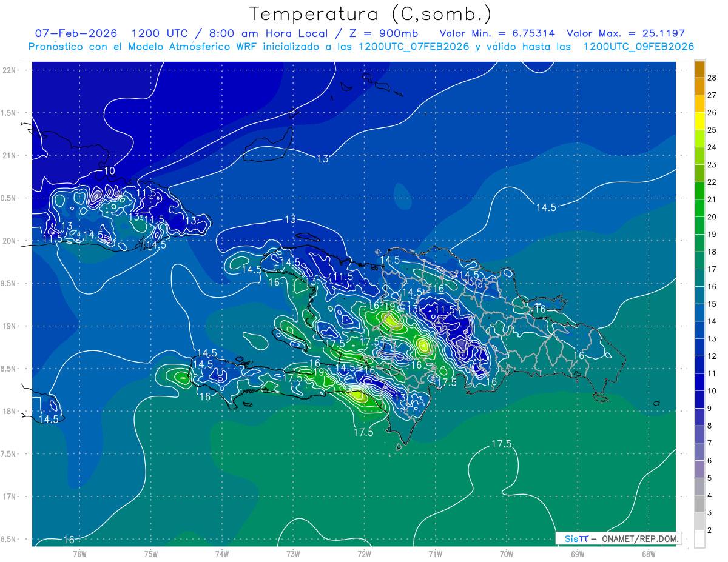Screen dimensions: 728x562
Task: Click the '17.5' contour label near 70W south
Action: coord(501,444)
